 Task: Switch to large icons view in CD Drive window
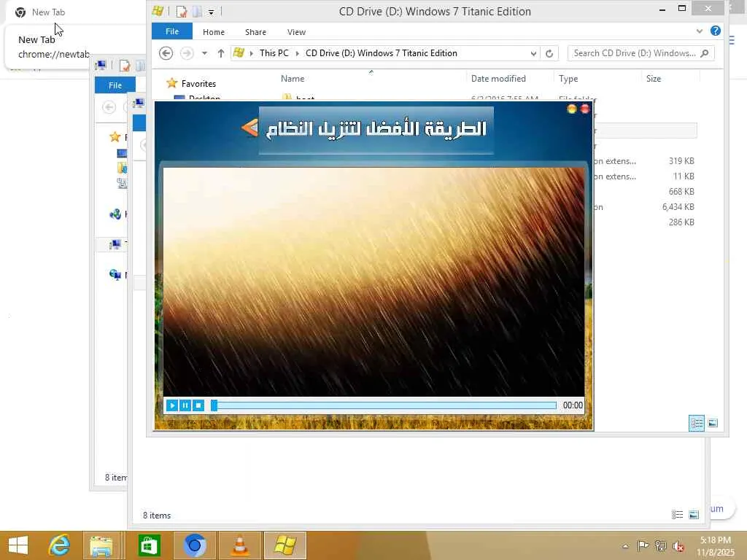tap(713, 423)
